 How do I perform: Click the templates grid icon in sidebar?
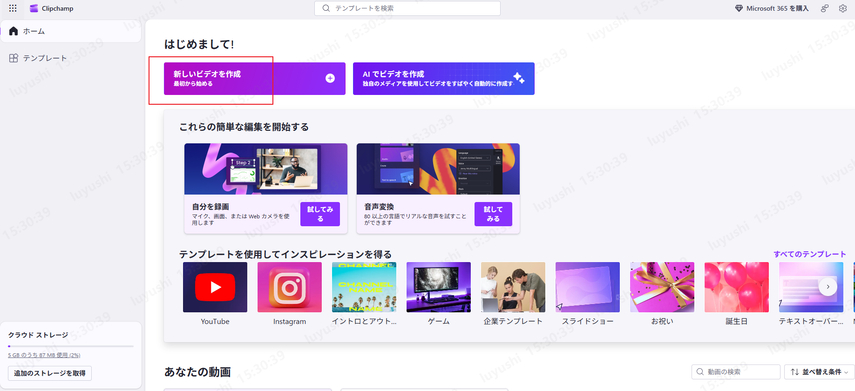(14, 58)
